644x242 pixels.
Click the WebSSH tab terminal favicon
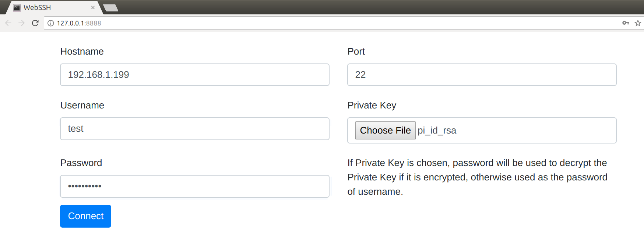pos(17,7)
